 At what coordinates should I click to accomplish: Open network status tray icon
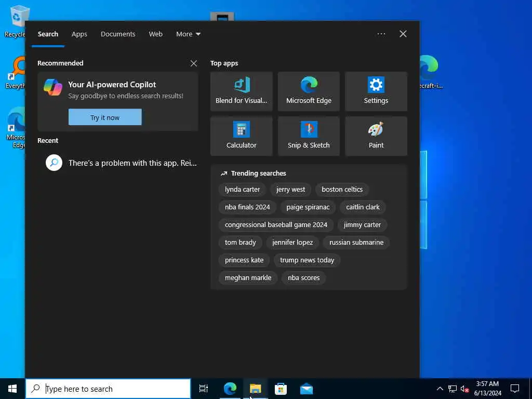coord(453,389)
